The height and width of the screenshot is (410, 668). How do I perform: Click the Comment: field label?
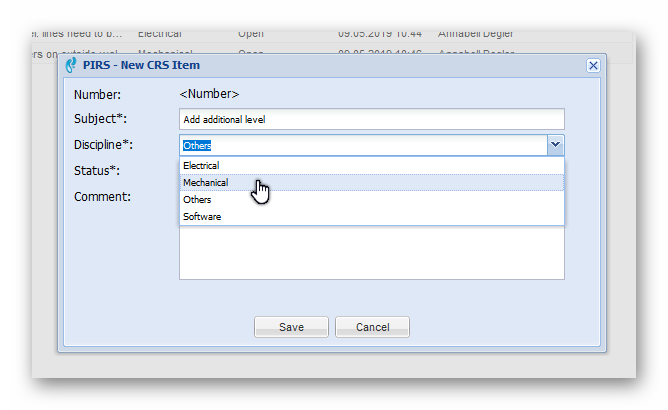click(x=102, y=197)
